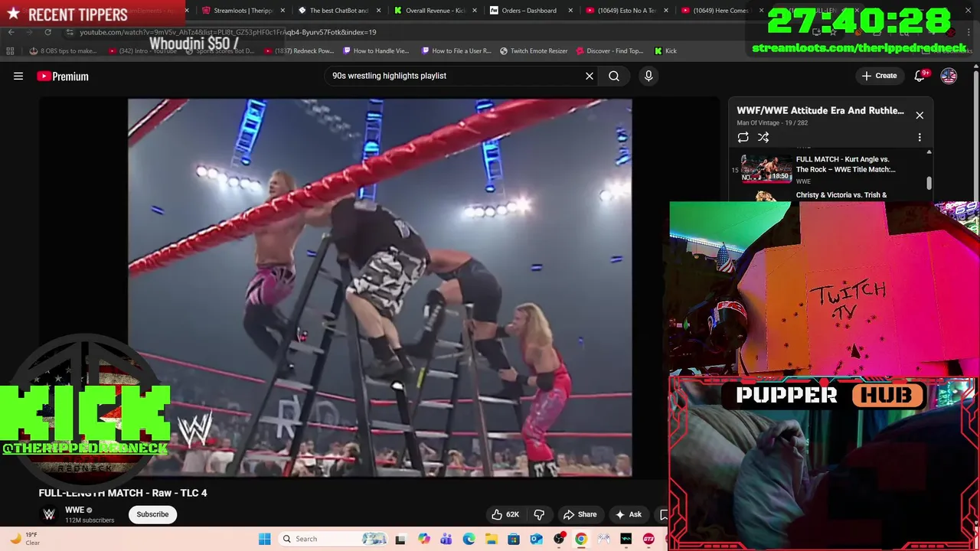The height and width of the screenshot is (551, 980).
Task: Open the YouTube account avatar menu
Action: click(949, 76)
